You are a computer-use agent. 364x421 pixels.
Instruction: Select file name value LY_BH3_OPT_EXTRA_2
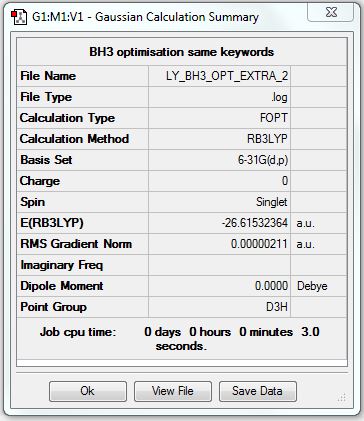point(227,76)
